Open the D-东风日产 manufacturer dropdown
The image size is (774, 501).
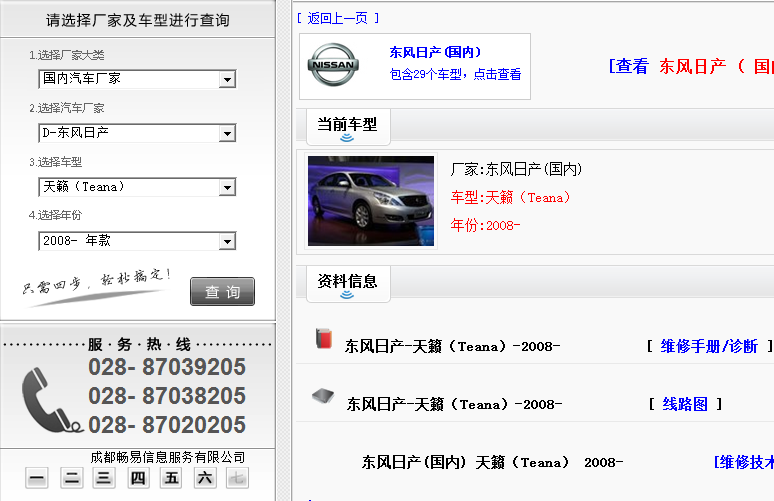137,133
